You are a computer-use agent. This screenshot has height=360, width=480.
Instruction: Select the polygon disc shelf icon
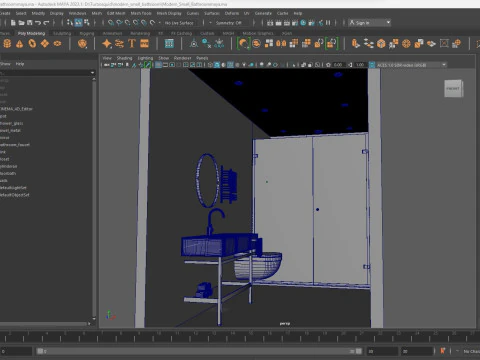(57, 44)
